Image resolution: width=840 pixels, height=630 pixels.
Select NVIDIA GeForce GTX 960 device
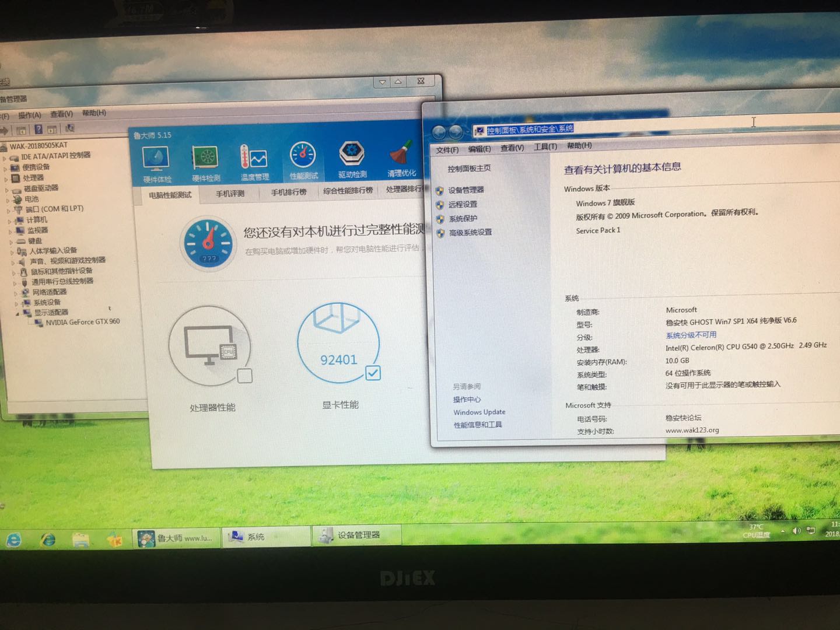[83, 322]
